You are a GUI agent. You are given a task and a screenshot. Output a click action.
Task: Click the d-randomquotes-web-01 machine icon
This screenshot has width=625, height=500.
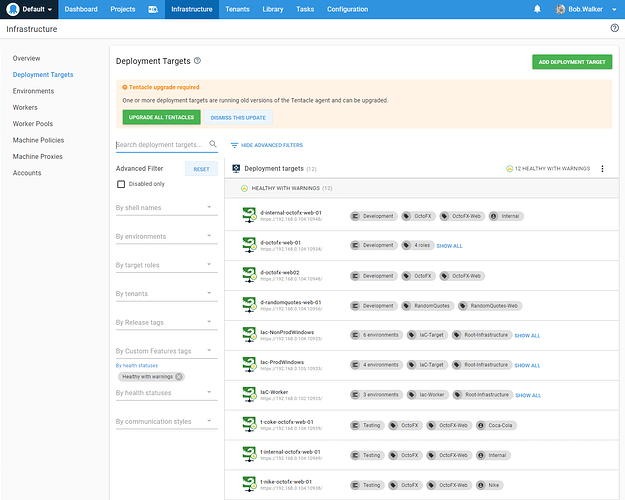[249, 305]
